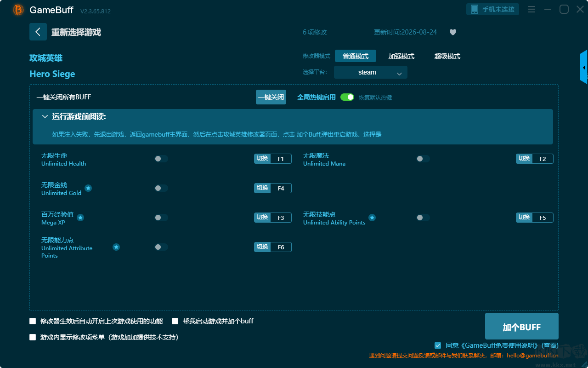Click the F6 hotkey field
The height and width of the screenshot is (368, 588).
tap(281, 247)
